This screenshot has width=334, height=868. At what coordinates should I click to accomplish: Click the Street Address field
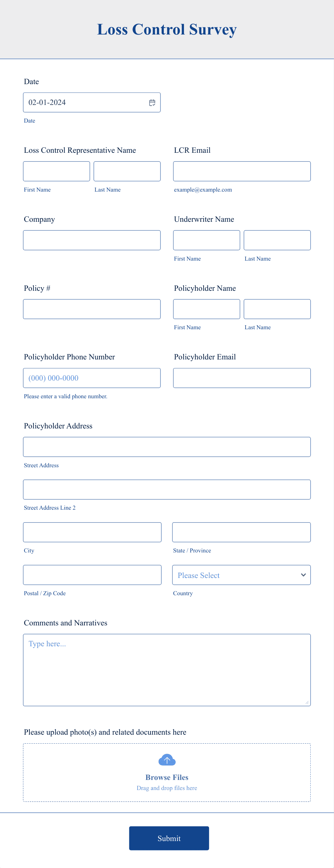pos(167,446)
